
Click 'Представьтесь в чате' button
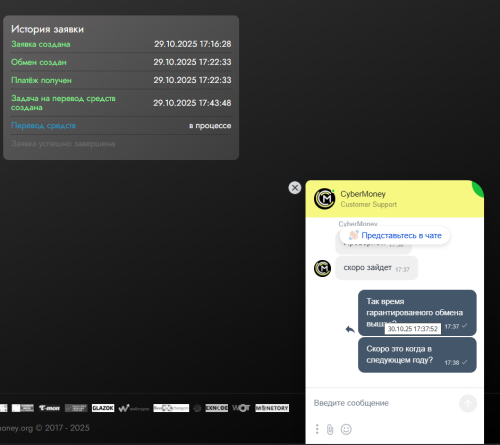pyautogui.click(x=395, y=235)
